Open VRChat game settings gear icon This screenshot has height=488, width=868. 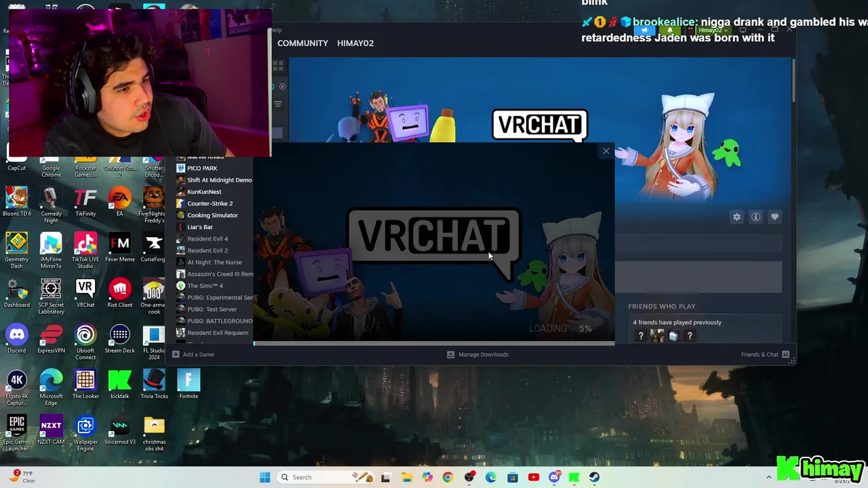pyautogui.click(x=736, y=217)
